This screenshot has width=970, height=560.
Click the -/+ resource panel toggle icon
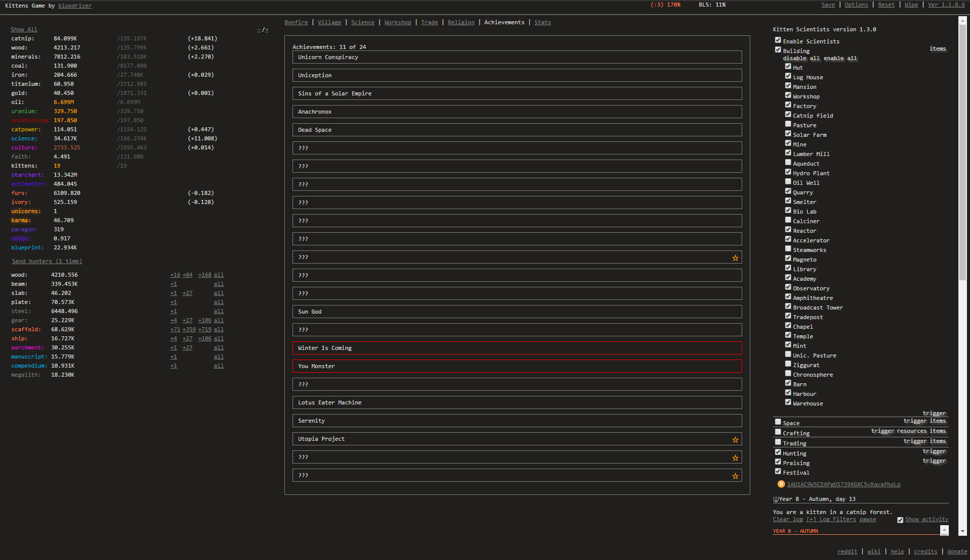pyautogui.click(x=262, y=30)
